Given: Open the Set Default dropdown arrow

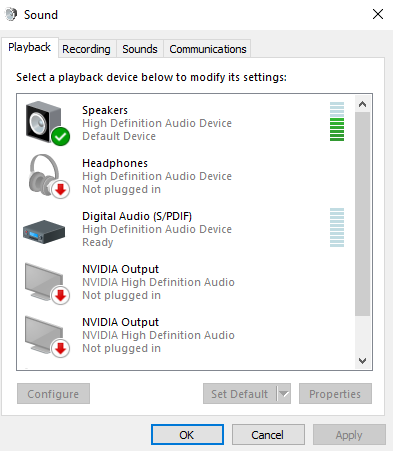Looking at the screenshot, I should 284,394.
